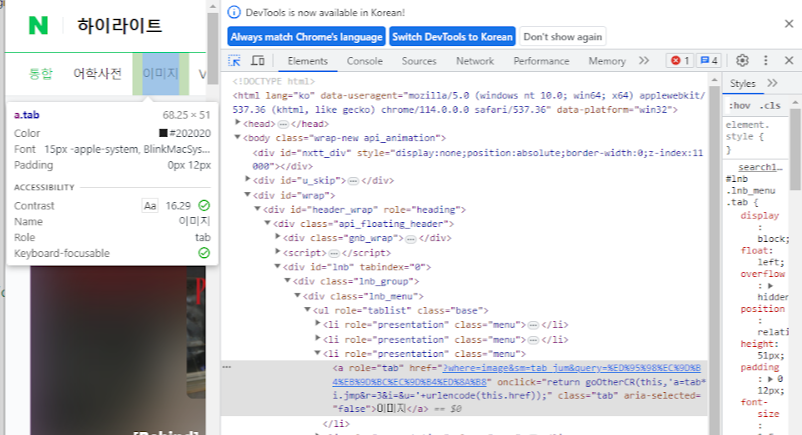Dismiss the Korean language infobar
The image size is (802, 435).
coord(789,24)
